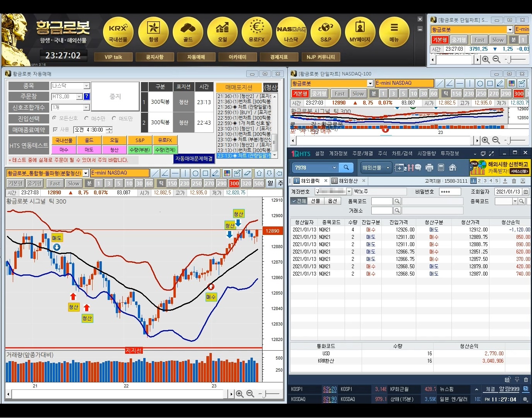Expand the 7978 screen number dropdown
Image resolution: width=532 pixels, height=418 pixels.
tap(335, 168)
